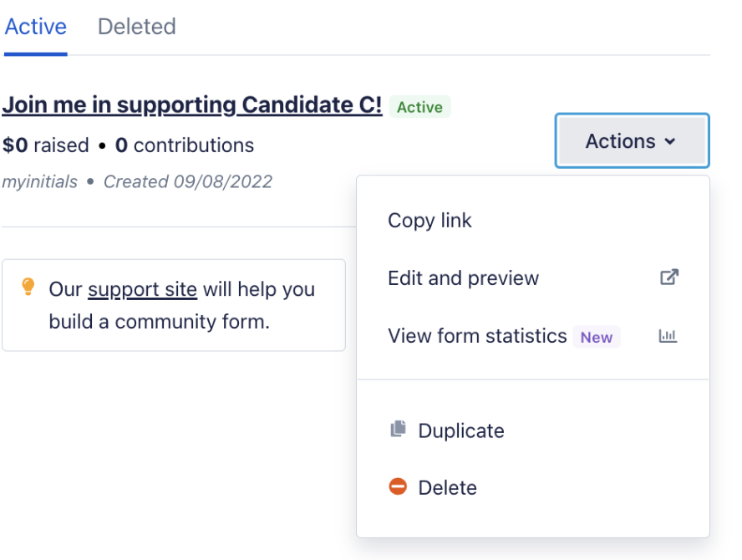Image resolution: width=742 pixels, height=560 pixels.
Task: Click the external link icon
Action: [x=669, y=277]
